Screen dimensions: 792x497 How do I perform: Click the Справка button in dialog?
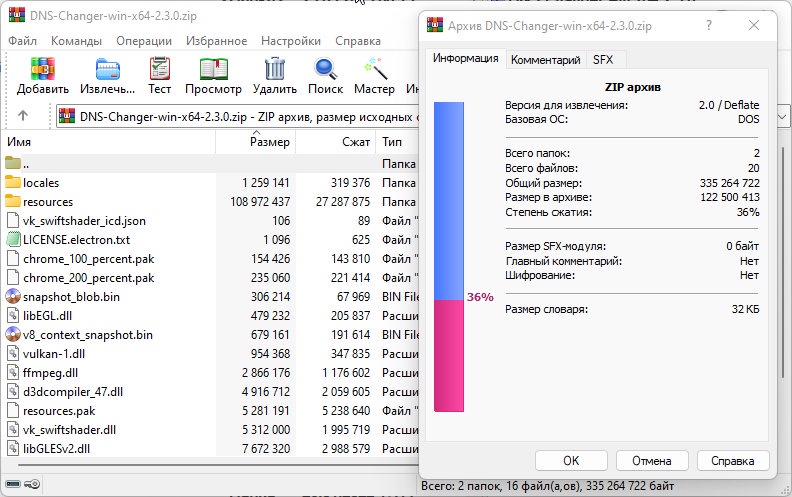click(x=732, y=461)
